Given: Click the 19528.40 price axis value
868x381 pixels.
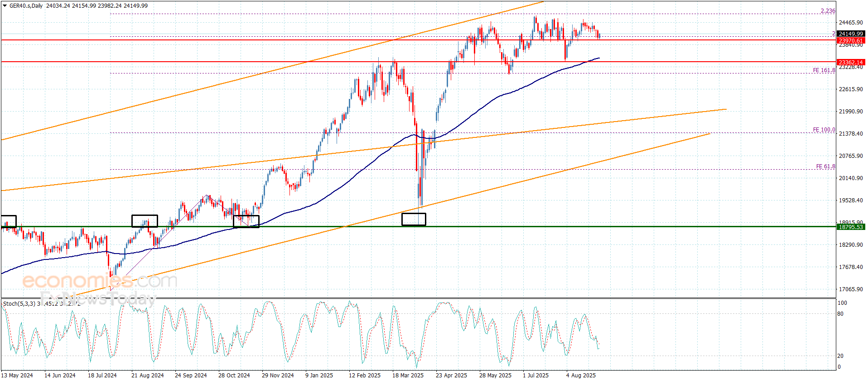Looking at the screenshot, I should 851,200.
